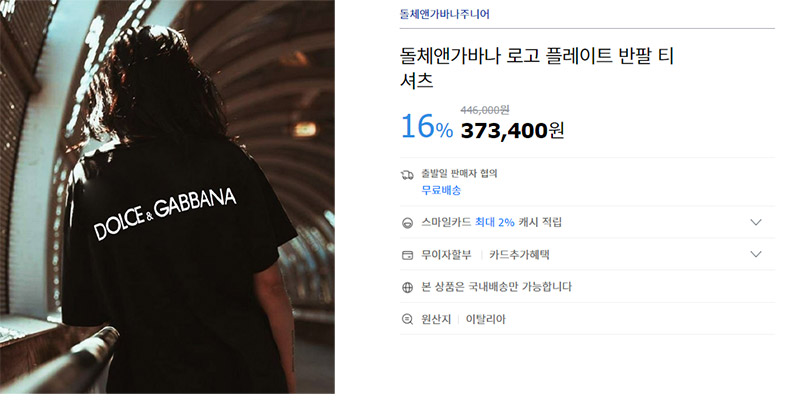
Task: Open the 돌체앤가바나주니어 brand link
Action: pyautogui.click(x=445, y=14)
